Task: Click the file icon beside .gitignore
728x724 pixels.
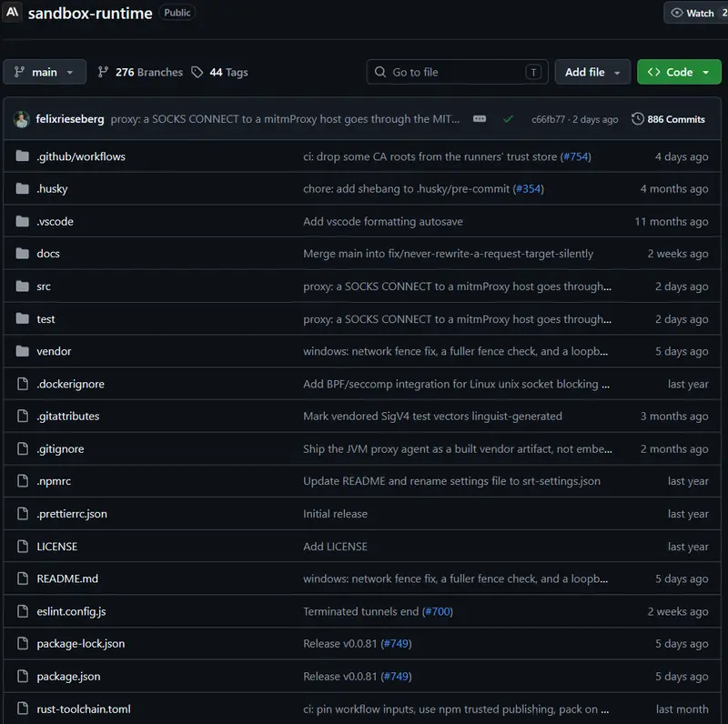Action: pos(22,448)
